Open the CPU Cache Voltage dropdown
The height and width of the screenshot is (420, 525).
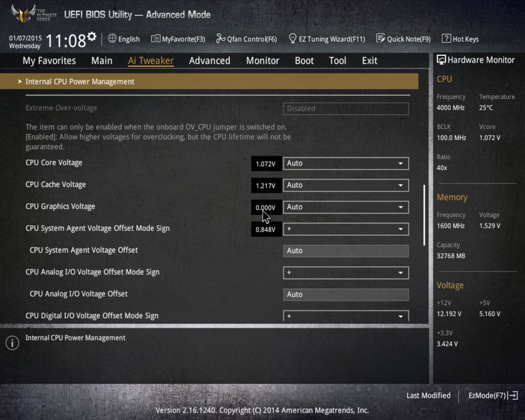[346, 185]
